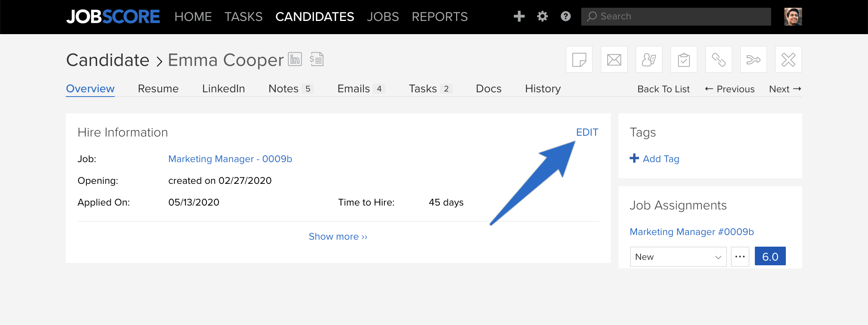Click the resume document icon beside the name
868x325 pixels.
tap(317, 59)
